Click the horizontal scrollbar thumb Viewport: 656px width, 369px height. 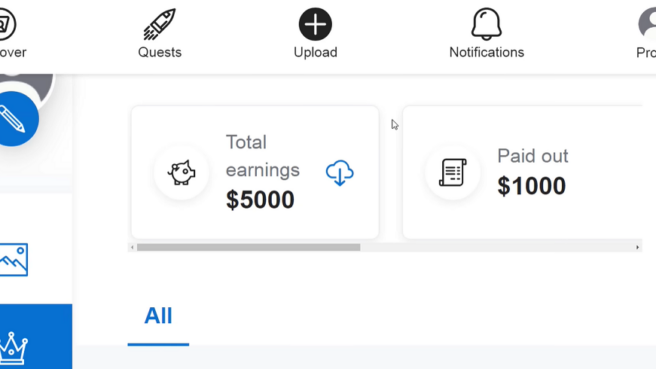[249, 247]
